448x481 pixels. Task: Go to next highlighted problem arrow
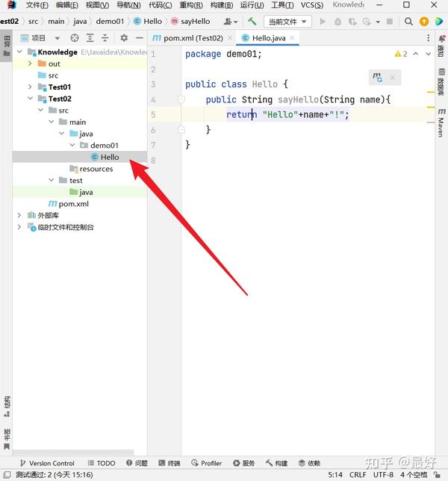[x=428, y=54]
